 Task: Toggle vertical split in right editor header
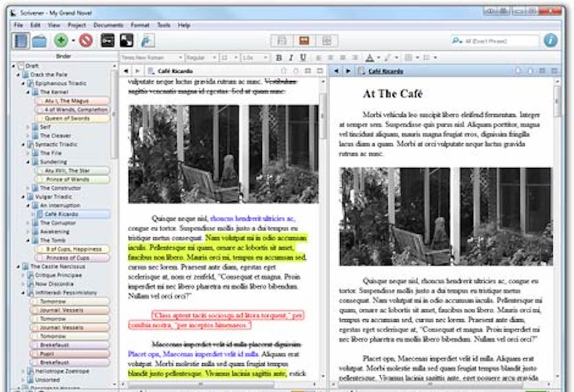coord(554,71)
